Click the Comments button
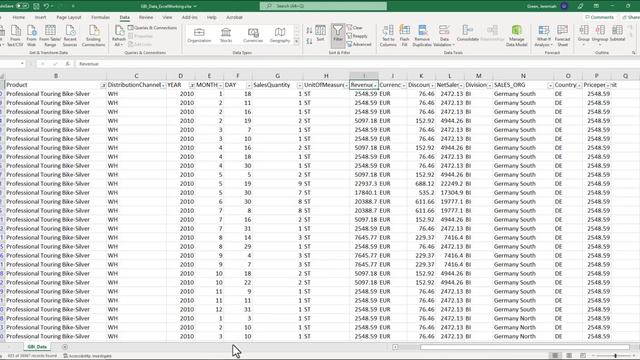This screenshot has height=360, width=640. coord(599,18)
